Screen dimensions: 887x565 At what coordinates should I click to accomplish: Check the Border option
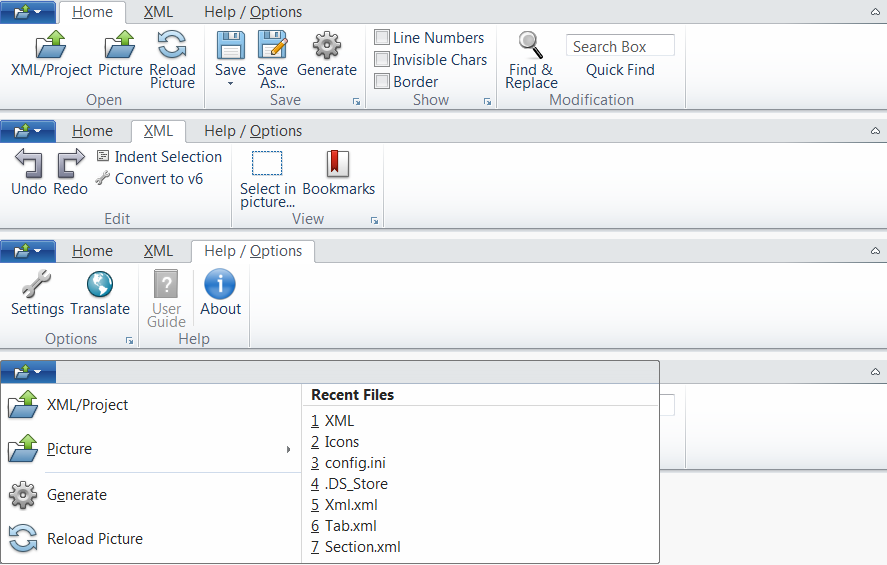tap(382, 82)
